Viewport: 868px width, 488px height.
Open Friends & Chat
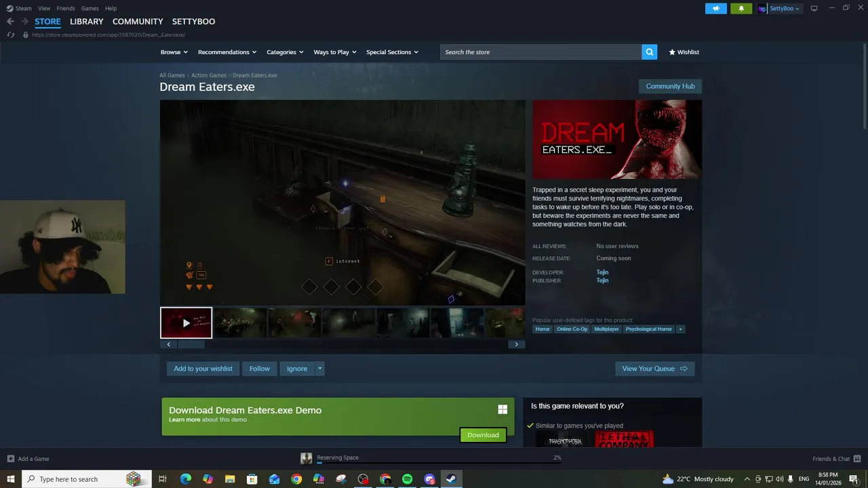836,459
